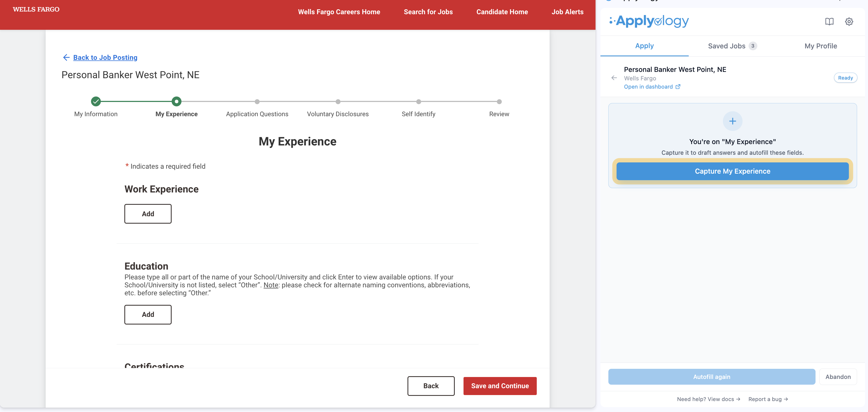
Task: Click the Saved Jobs count badge 3
Action: click(752, 46)
